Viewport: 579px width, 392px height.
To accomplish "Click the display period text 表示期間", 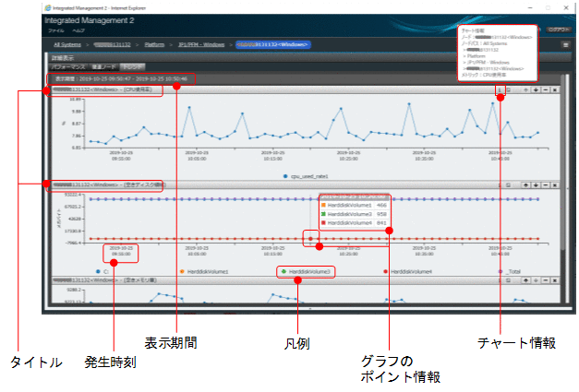I will point(121,79).
